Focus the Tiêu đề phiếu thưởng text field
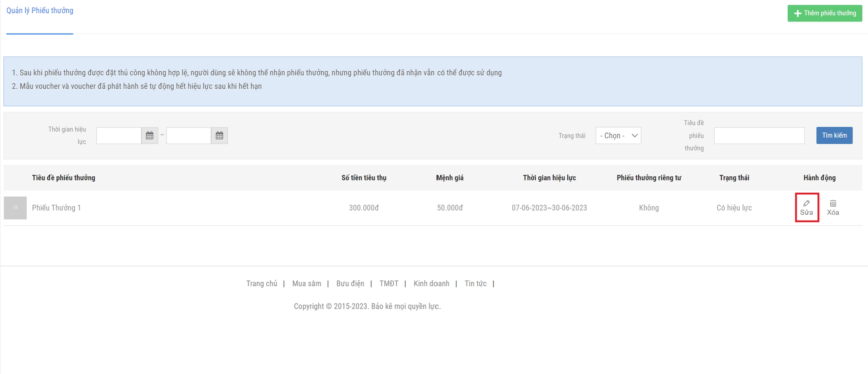The image size is (868, 374). pyautogui.click(x=759, y=136)
